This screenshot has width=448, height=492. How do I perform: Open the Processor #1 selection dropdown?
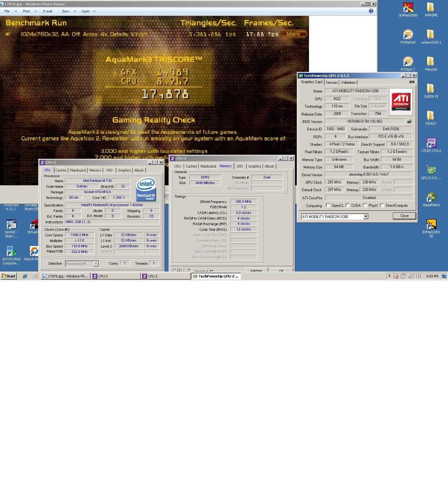point(96,264)
